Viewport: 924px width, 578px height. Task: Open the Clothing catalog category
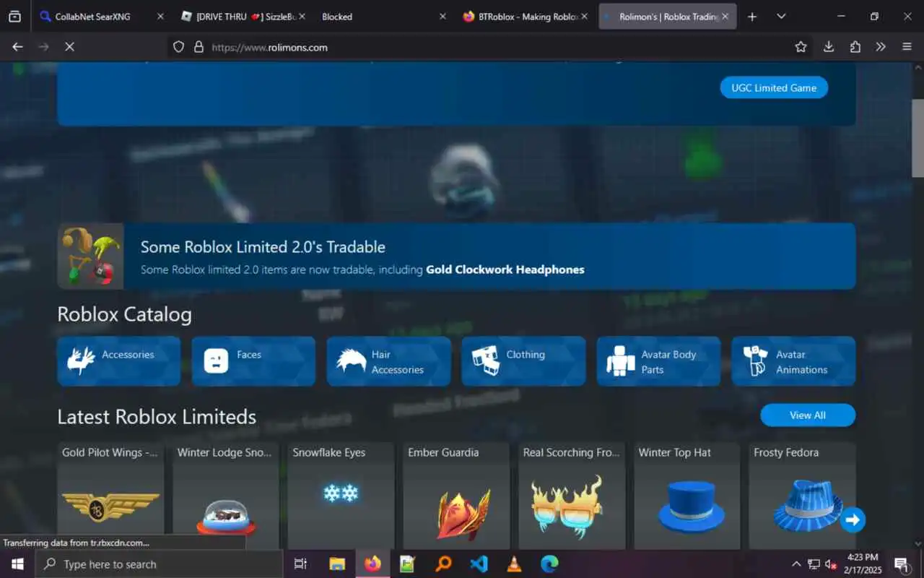coord(523,361)
